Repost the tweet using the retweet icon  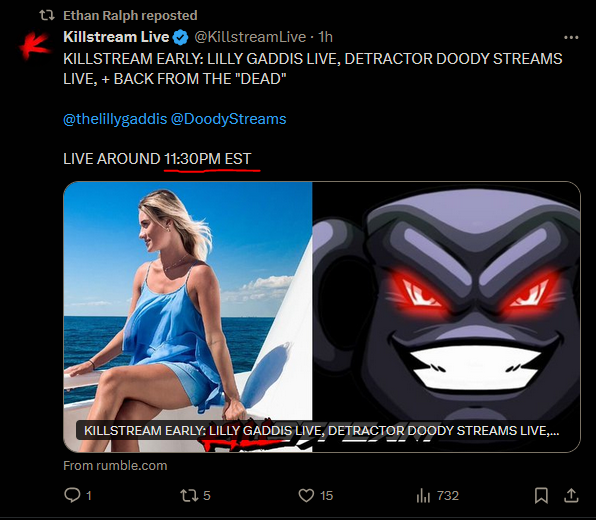pos(189,495)
